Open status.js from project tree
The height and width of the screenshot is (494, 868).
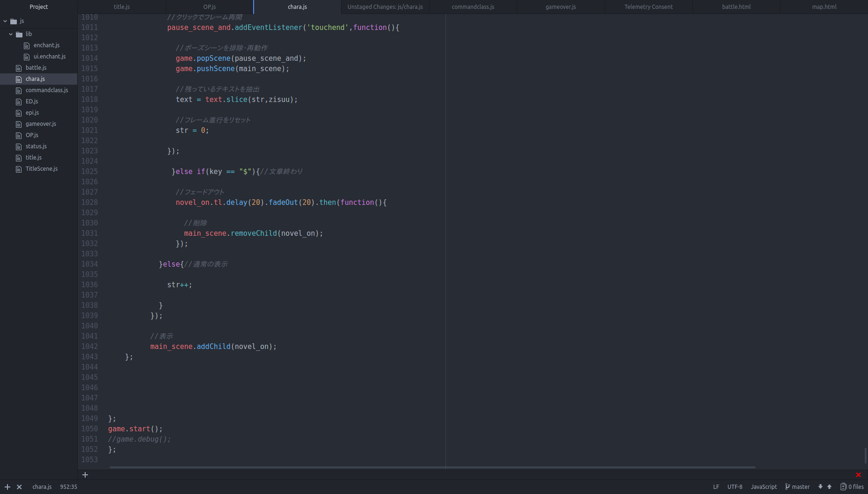[36, 146]
